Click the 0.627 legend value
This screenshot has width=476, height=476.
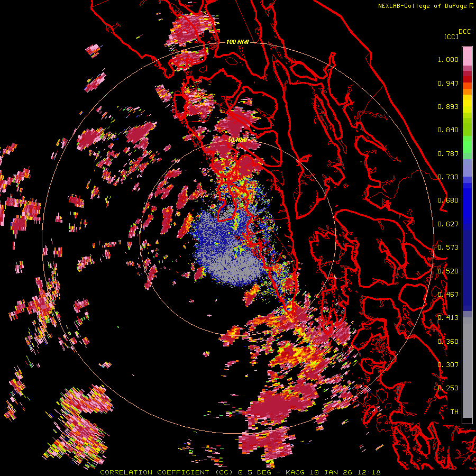(x=448, y=224)
